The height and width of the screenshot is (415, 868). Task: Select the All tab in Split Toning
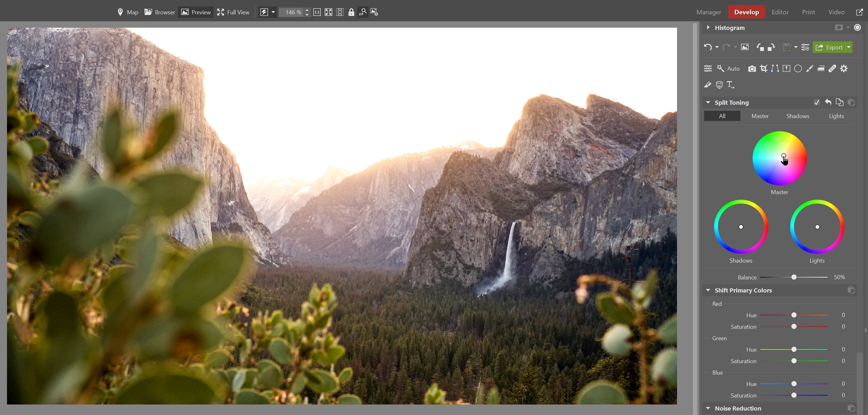point(722,116)
